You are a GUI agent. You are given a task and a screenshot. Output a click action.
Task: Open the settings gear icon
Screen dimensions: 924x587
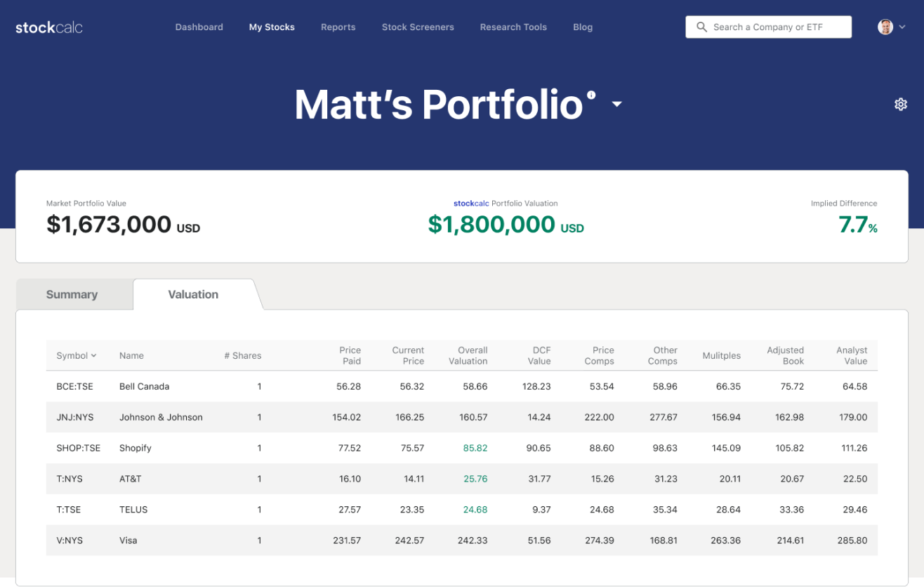click(901, 104)
